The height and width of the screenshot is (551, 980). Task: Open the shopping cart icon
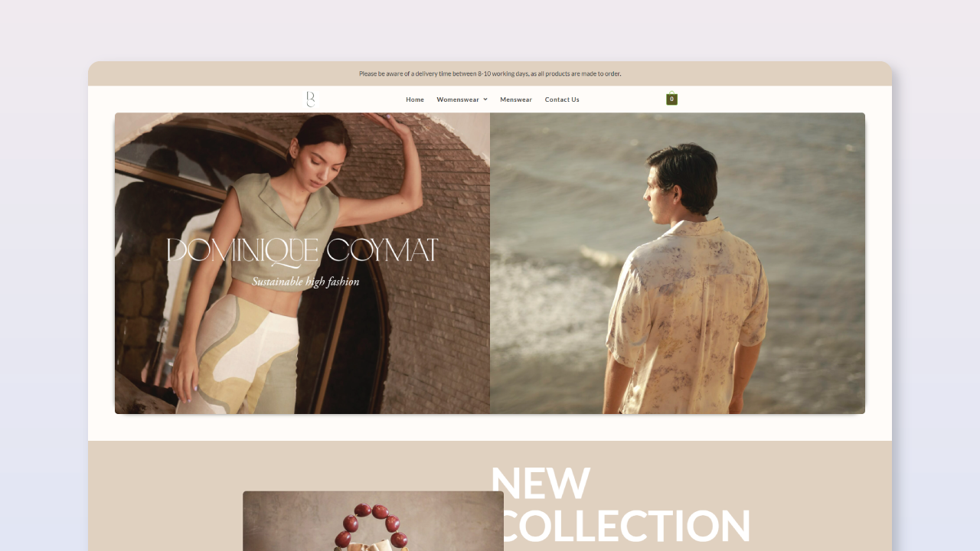pos(671,99)
